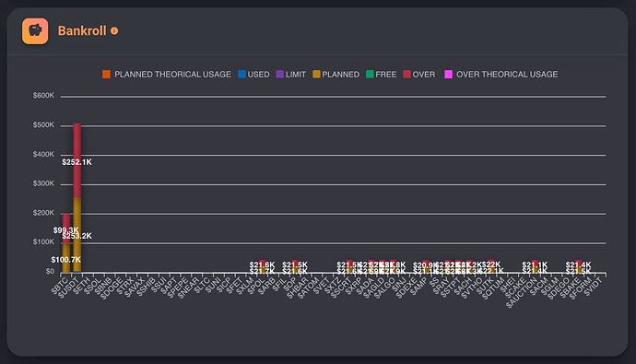Toggle the PLANNED legend entry
Screen dimensions: 636x364
336,74
